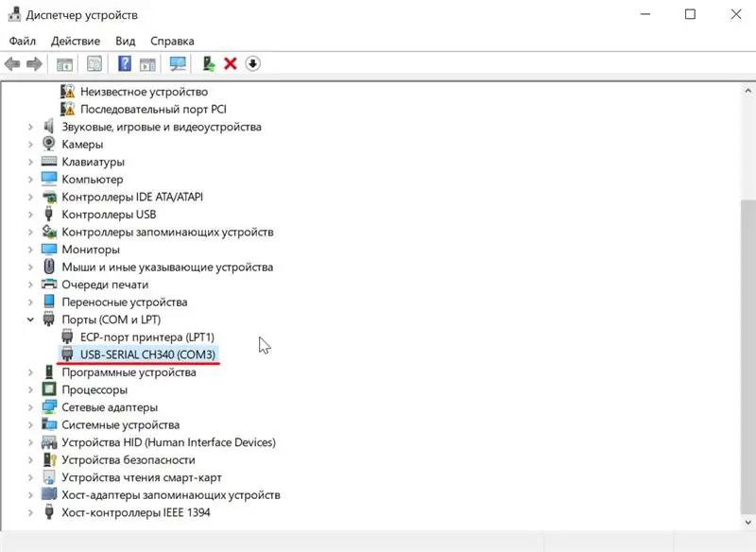Viewport: 756px width, 552px height.
Task: Select USB-SERIAL CH340 (COM3) device
Action: [147, 354]
